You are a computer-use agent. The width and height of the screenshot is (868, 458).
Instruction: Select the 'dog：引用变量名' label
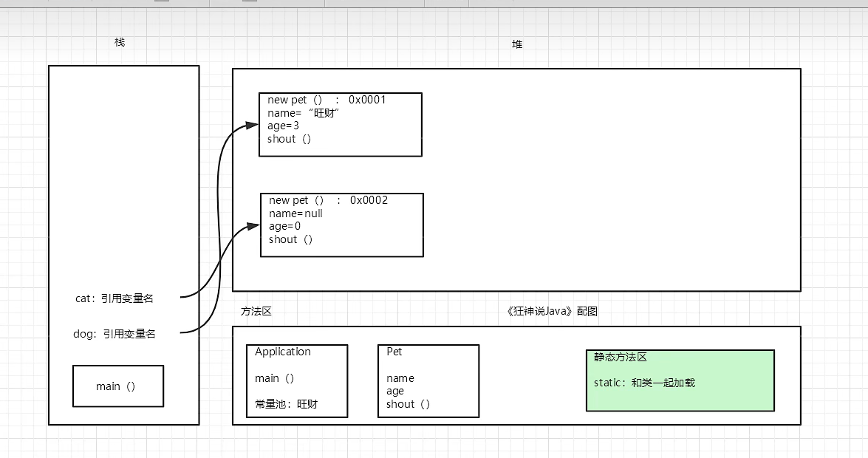coord(114,334)
